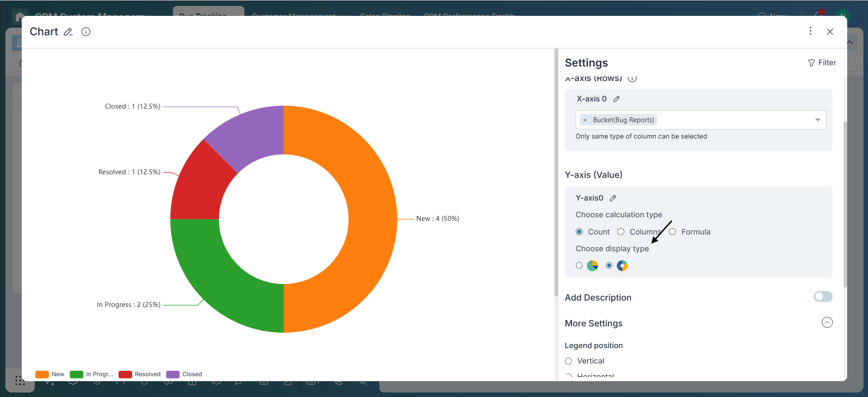868x397 pixels.
Task: Toggle the Closed legend swatch
Action: click(x=173, y=374)
